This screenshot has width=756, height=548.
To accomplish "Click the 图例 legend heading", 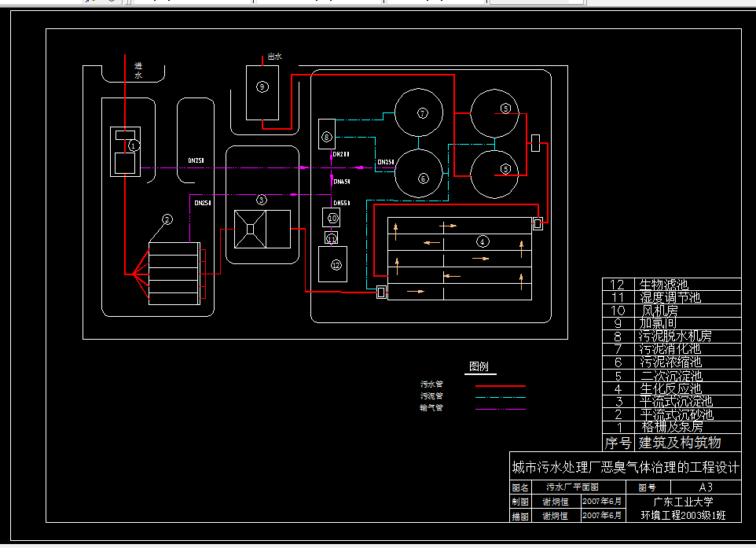I will [x=479, y=366].
